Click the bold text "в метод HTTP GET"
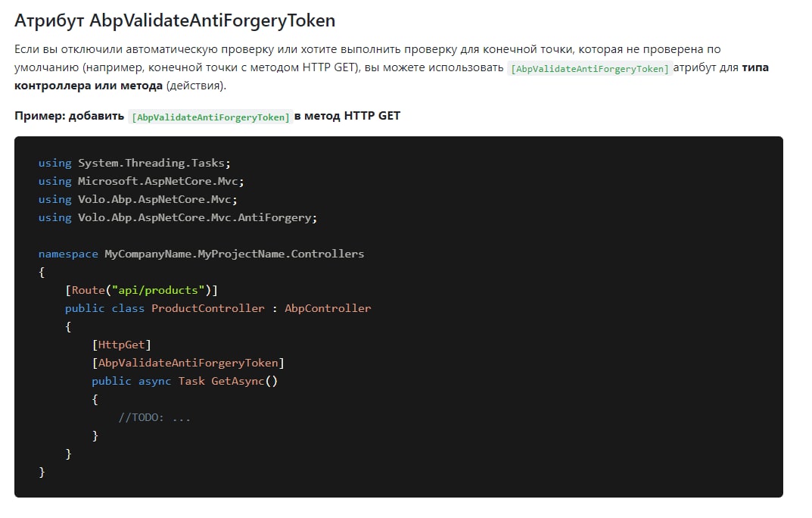This screenshot has width=812, height=518. (x=347, y=116)
